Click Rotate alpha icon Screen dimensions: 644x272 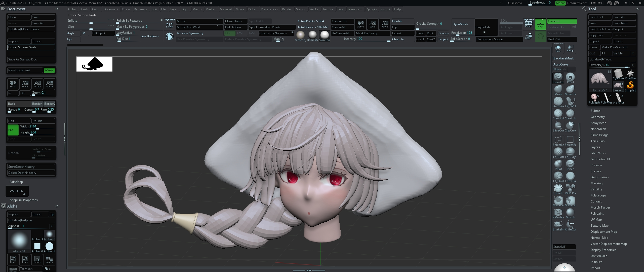pyautogui.click(x=37, y=259)
